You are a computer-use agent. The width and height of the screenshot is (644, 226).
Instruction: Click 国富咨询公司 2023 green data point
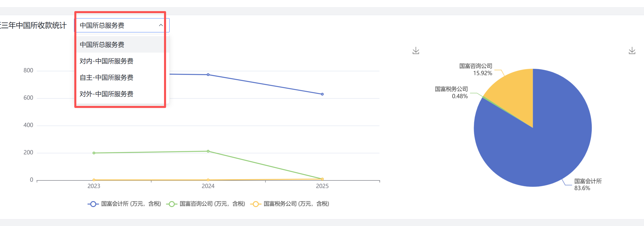tap(94, 153)
